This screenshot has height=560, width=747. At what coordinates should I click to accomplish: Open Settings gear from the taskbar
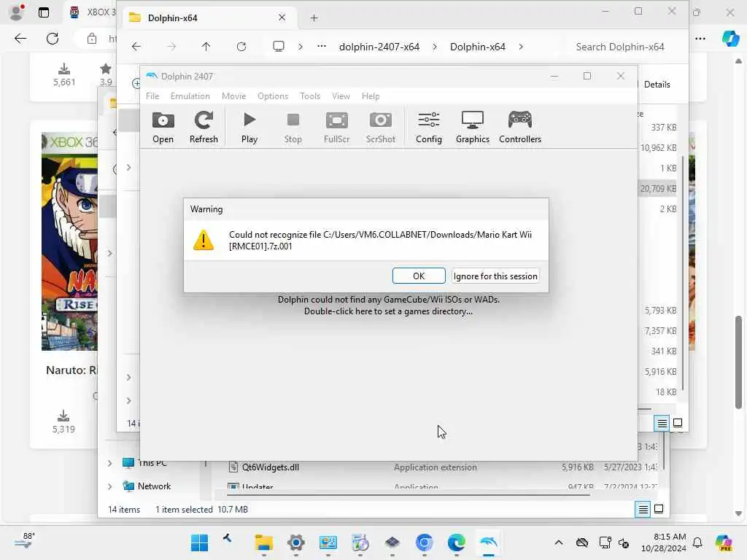click(x=296, y=542)
